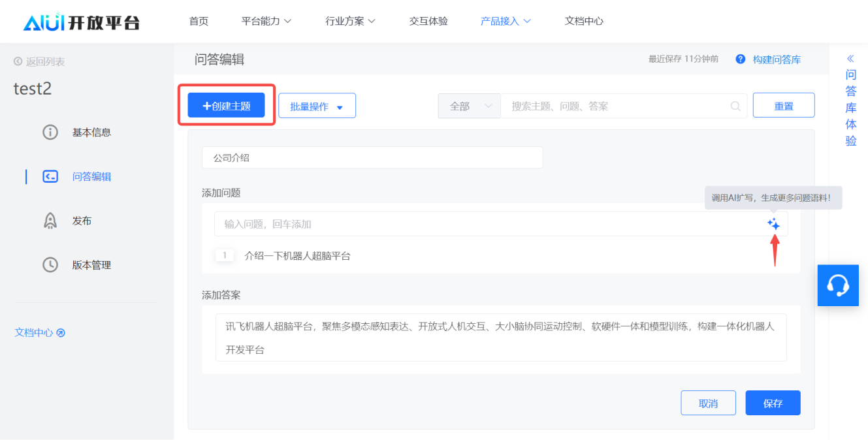Image resolution: width=868 pixels, height=440 pixels.
Task: Open the 批量操作 dropdown
Action: [x=317, y=106]
